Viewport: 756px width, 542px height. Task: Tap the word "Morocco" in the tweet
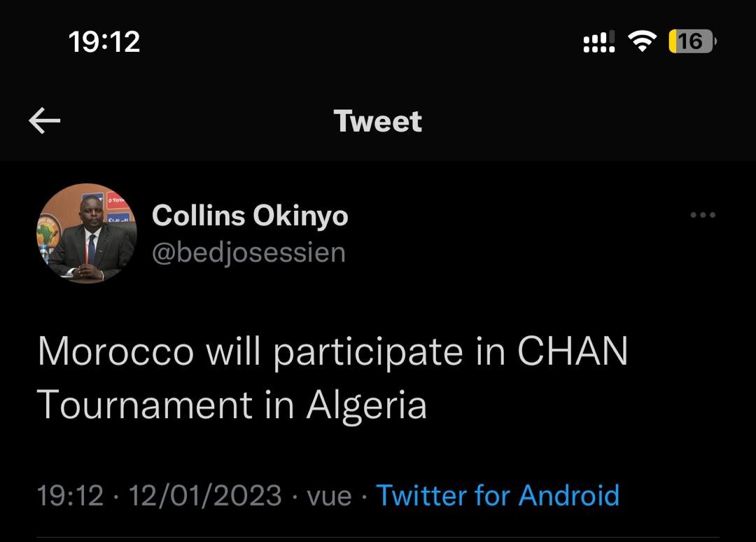(115, 352)
